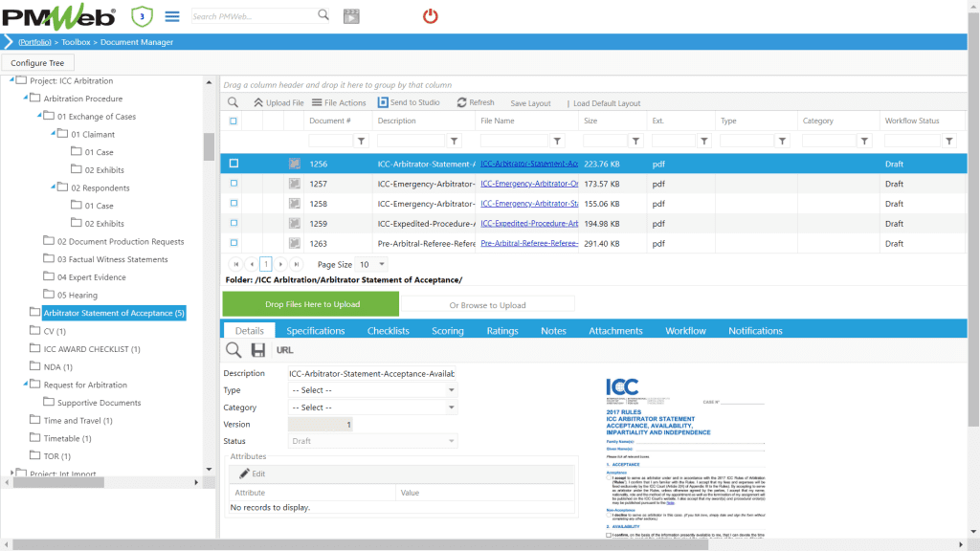Screen dimensions: 980x551
Task: Go to the first page of results
Action: [236, 264]
